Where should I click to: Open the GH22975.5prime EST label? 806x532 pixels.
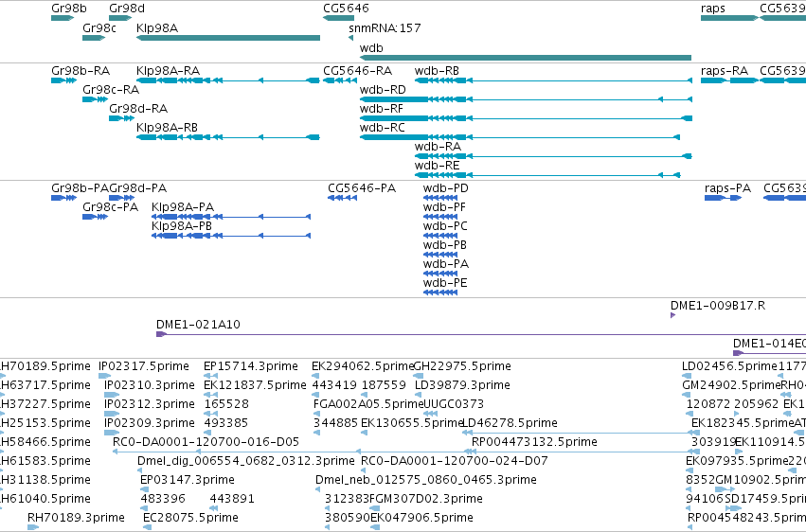(462, 366)
